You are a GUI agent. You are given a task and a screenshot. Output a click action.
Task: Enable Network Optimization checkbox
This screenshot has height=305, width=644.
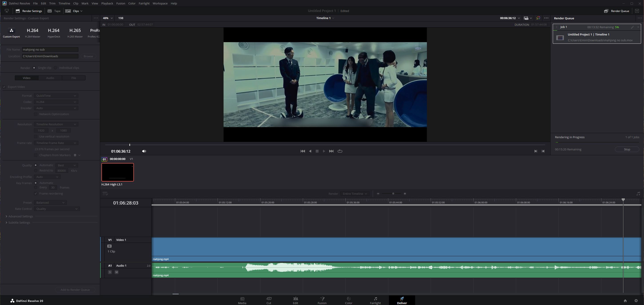tap(36, 114)
